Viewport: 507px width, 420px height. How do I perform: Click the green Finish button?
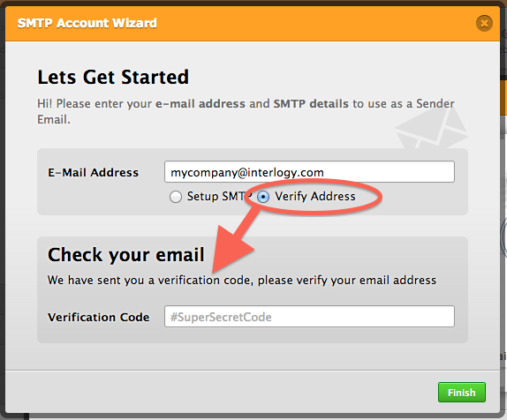pyautogui.click(x=462, y=393)
